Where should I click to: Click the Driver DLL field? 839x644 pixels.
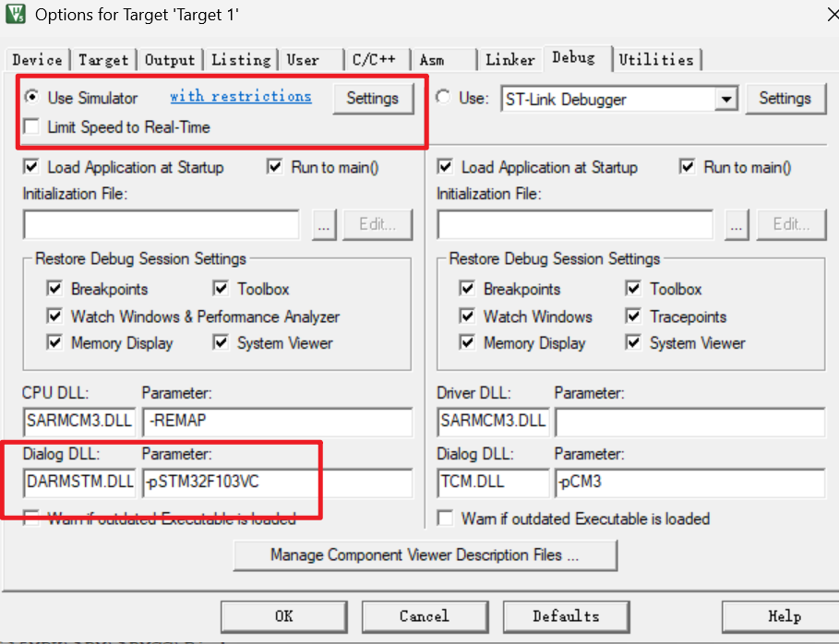click(x=493, y=422)
